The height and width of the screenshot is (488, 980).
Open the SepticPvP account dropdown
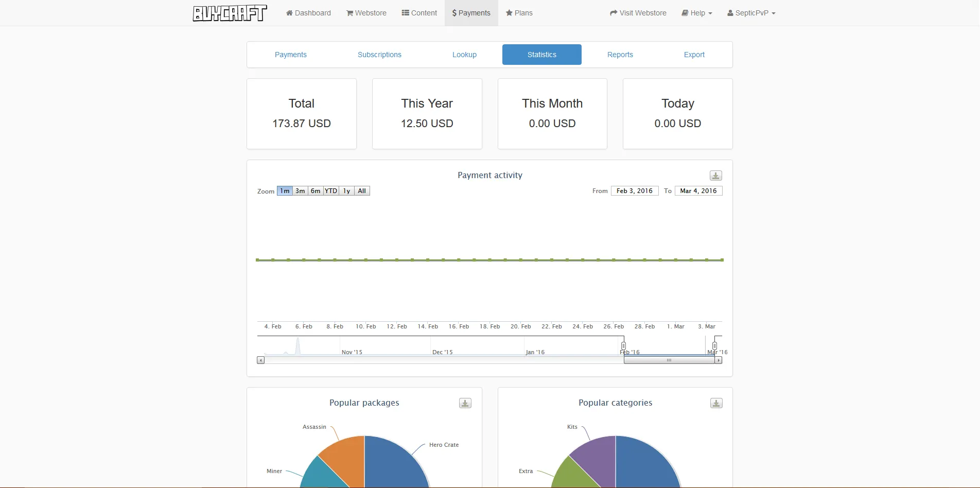point(751,13)
